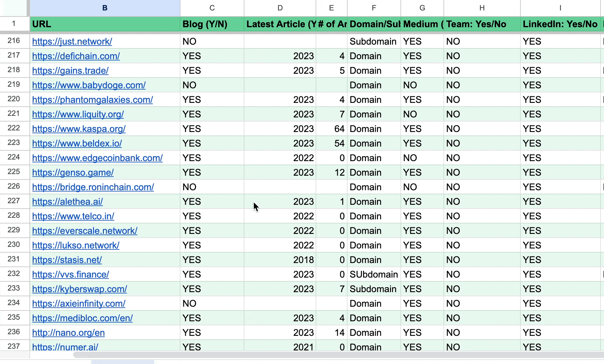This screenshot has height=364, width=604.
Task: Select the Blog (Y/N) header cell
Action: pyautogui.click(x=212, y=24)
